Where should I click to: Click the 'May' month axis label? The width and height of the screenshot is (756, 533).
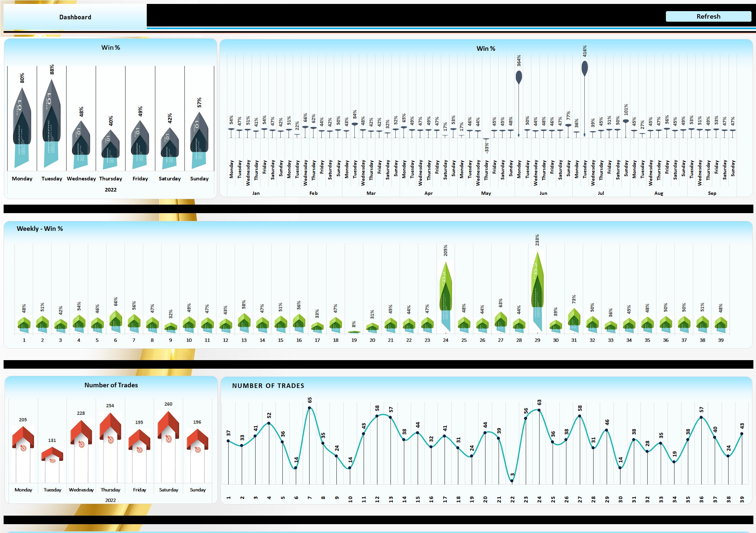pos(486,193)
